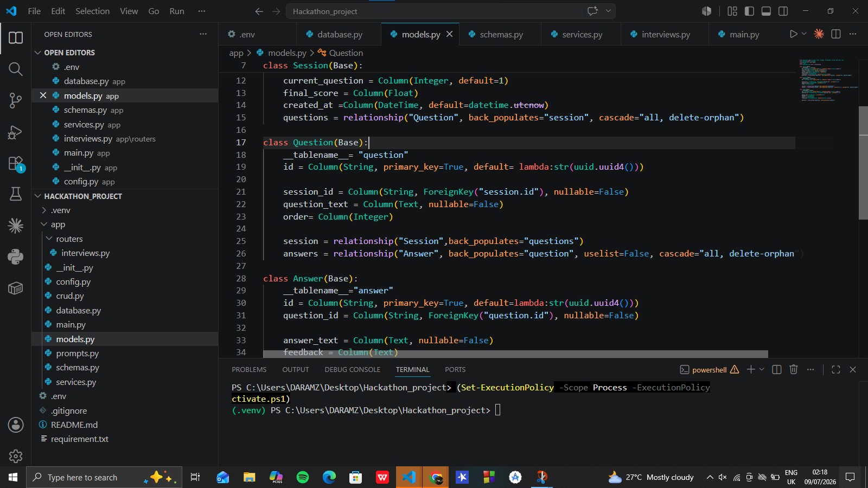Open the new terminal launch profile dropdown
The image size is (868, 488).
[x=762, y=369]
